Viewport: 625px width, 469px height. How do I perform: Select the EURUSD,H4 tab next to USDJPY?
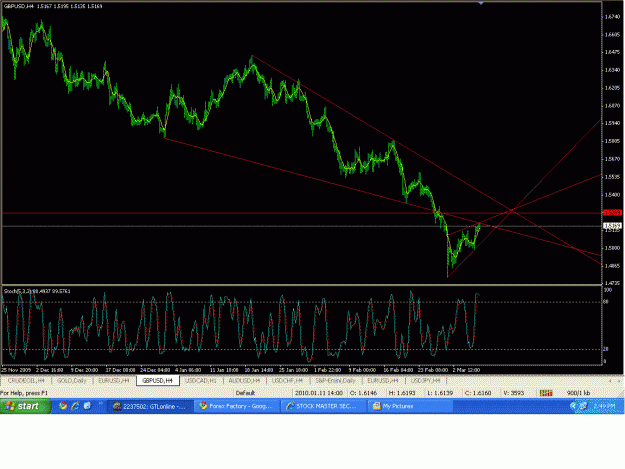pyautogui.click(x=383, y=381)
